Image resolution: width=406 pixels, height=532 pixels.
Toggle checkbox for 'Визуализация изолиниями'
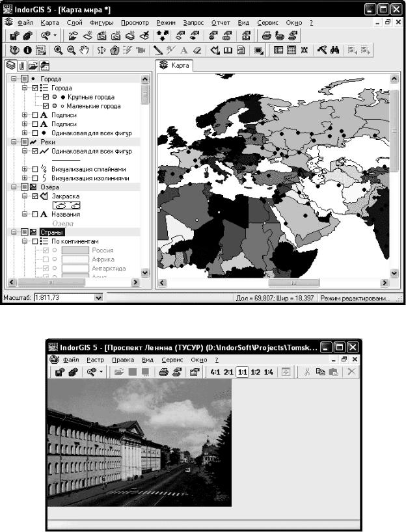click(x=34, y=178)
